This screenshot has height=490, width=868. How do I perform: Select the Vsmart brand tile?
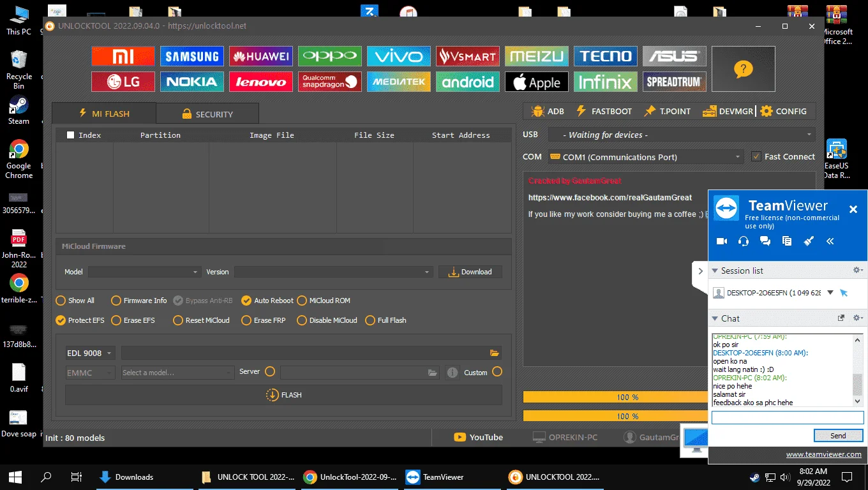467,56
